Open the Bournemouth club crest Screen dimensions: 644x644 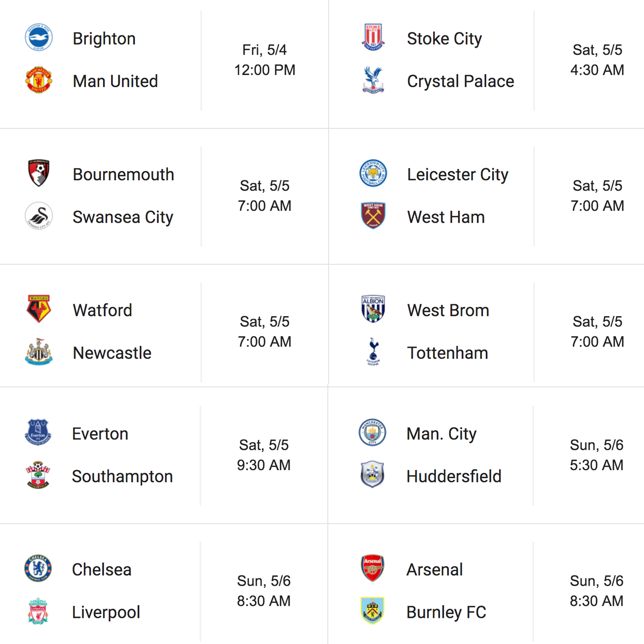click(39, 173)
